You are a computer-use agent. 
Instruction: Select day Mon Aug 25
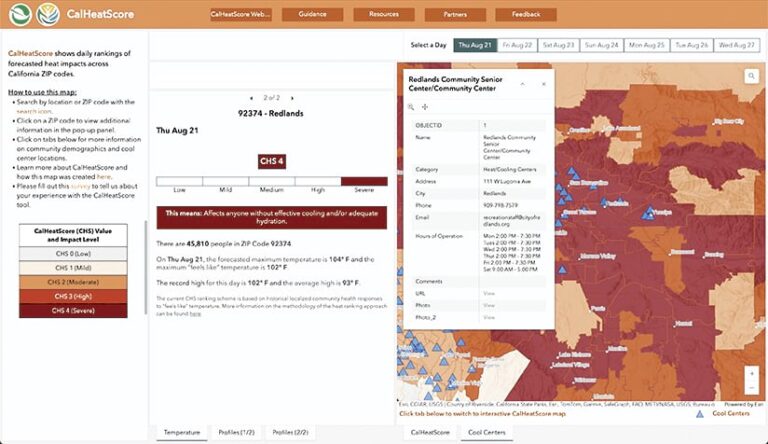tap(647, 45)
